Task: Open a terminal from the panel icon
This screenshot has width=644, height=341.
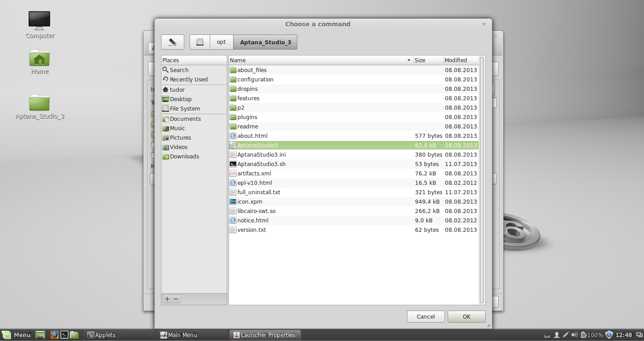Action: [x=64, y=335]
